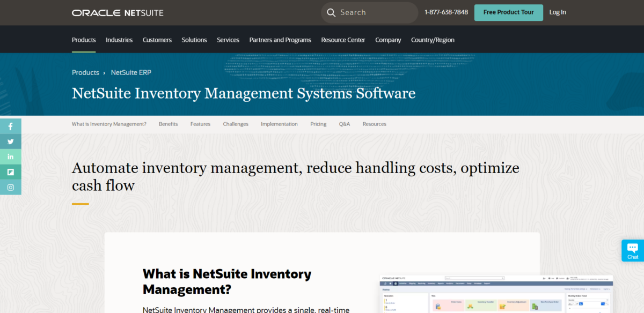Open the Industries menu
644x313 pixels.
pos(119,40)
